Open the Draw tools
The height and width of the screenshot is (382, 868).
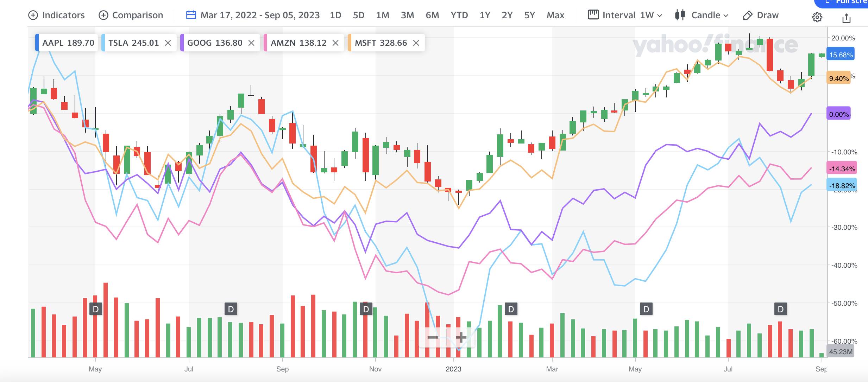point(760,15)
